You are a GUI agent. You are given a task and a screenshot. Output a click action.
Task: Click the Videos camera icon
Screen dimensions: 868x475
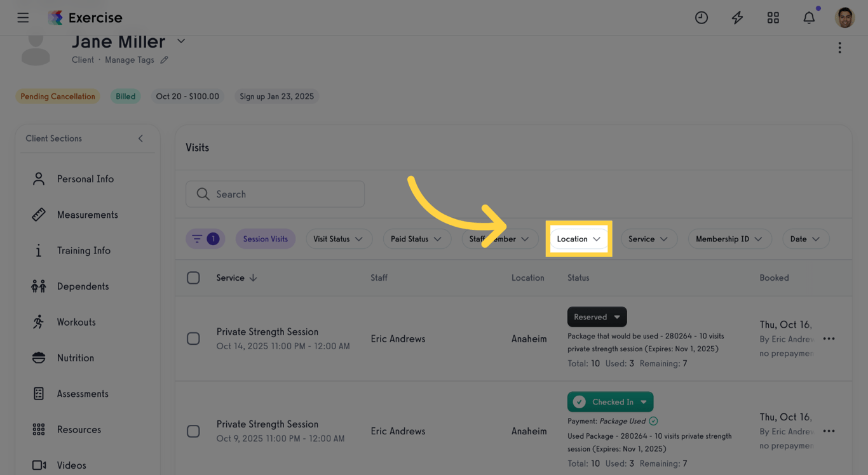click(x=39, y=465)
